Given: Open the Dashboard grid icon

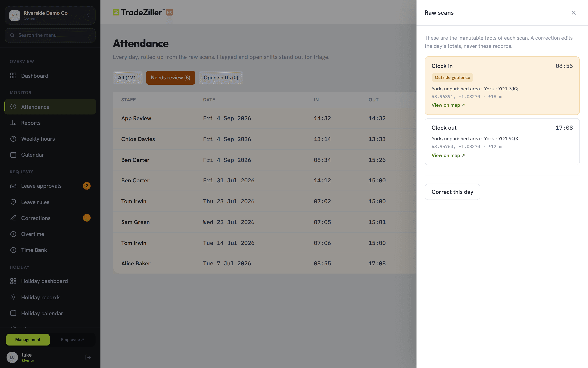Looking at the screenshot, I should 13,76.
